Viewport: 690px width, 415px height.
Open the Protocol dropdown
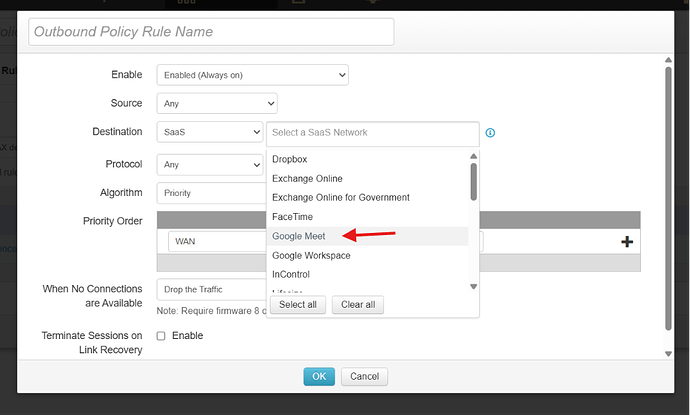tap(210, 165)
